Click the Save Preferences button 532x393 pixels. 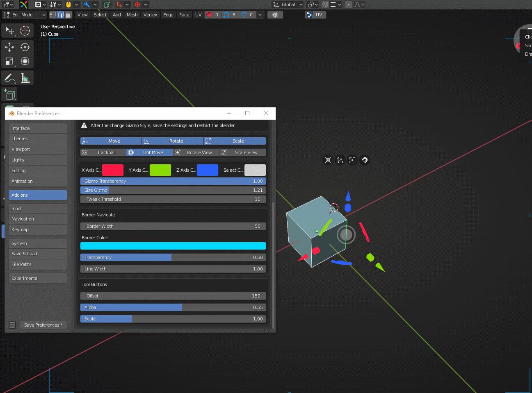(x=43, y=325)
